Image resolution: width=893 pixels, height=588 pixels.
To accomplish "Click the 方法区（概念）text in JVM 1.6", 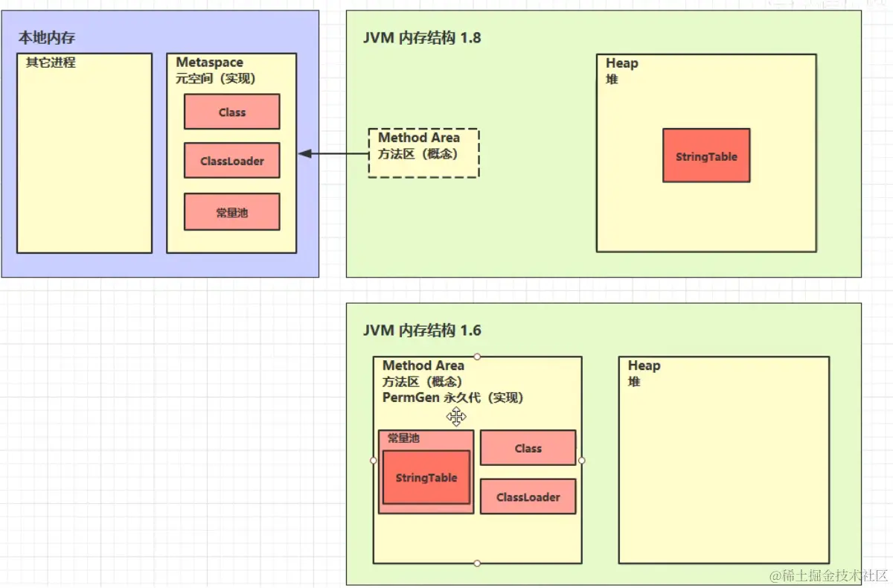I will (423, 382).
